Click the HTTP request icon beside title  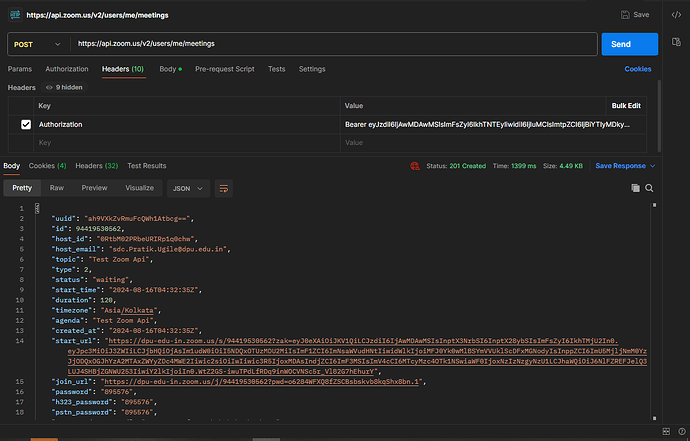[17, 15]
